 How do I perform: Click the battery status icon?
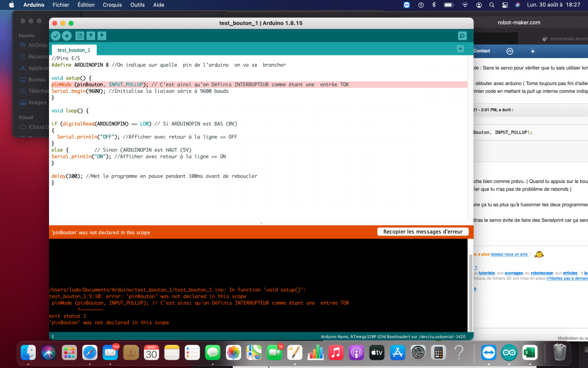tap(448, 5)
